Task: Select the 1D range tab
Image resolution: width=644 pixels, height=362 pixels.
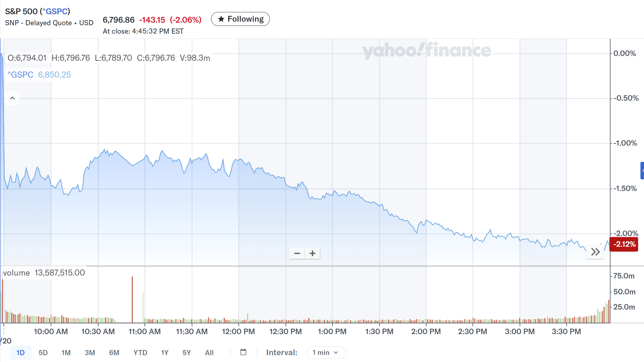Action: click(x=20, y=353)
